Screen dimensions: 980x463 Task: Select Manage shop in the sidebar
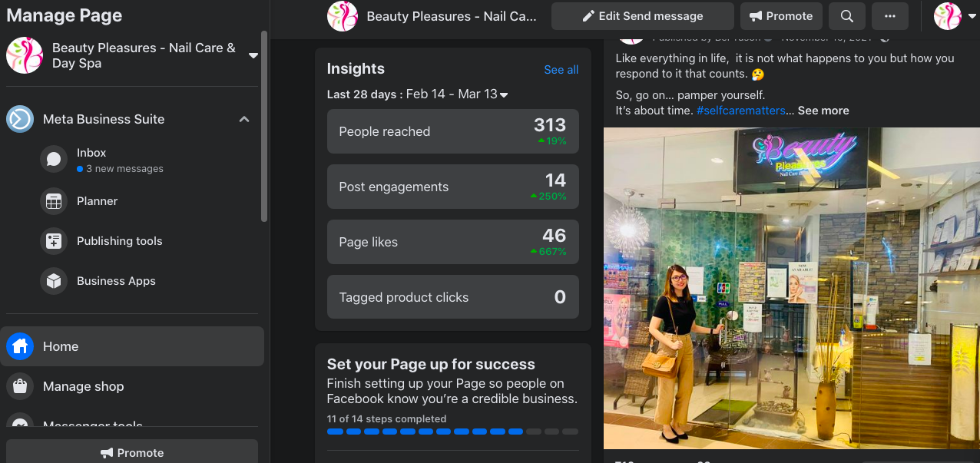83,386
